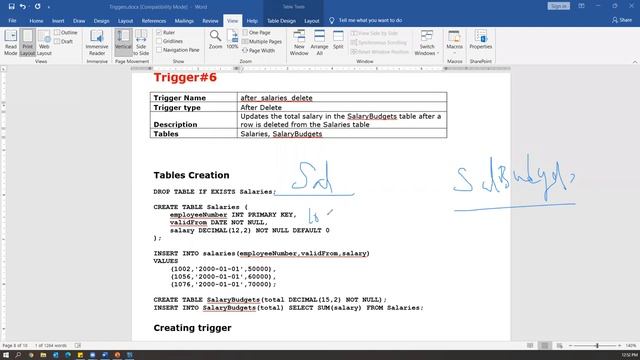Open the Zoom dialog with the magnifier
This screenshot has height=360, width=640.
pos(216,40)
